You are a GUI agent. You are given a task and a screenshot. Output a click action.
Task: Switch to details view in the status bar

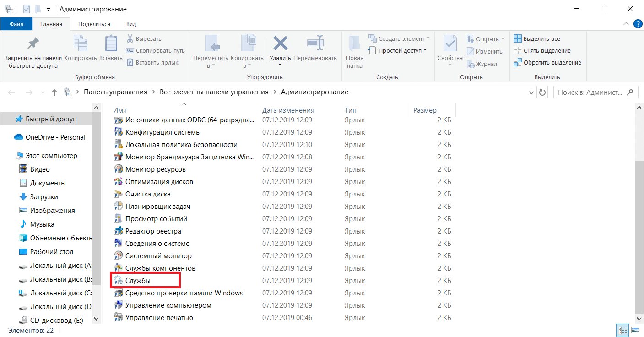pos(622,330)
